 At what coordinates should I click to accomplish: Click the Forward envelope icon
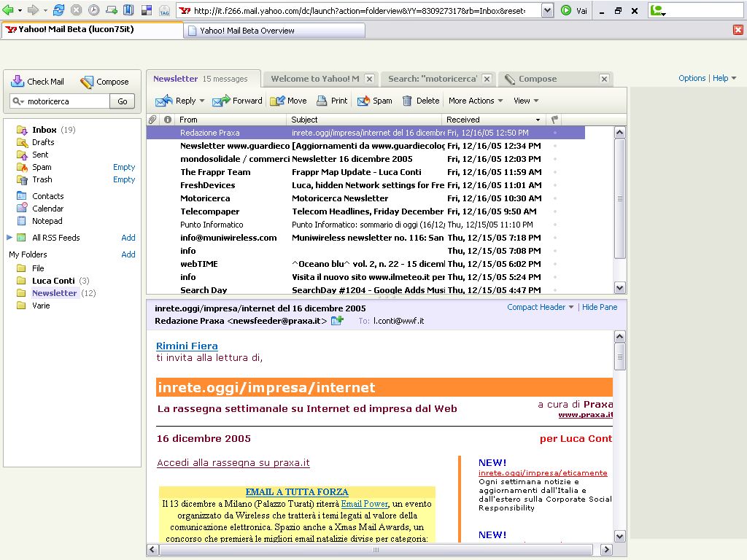221,101
